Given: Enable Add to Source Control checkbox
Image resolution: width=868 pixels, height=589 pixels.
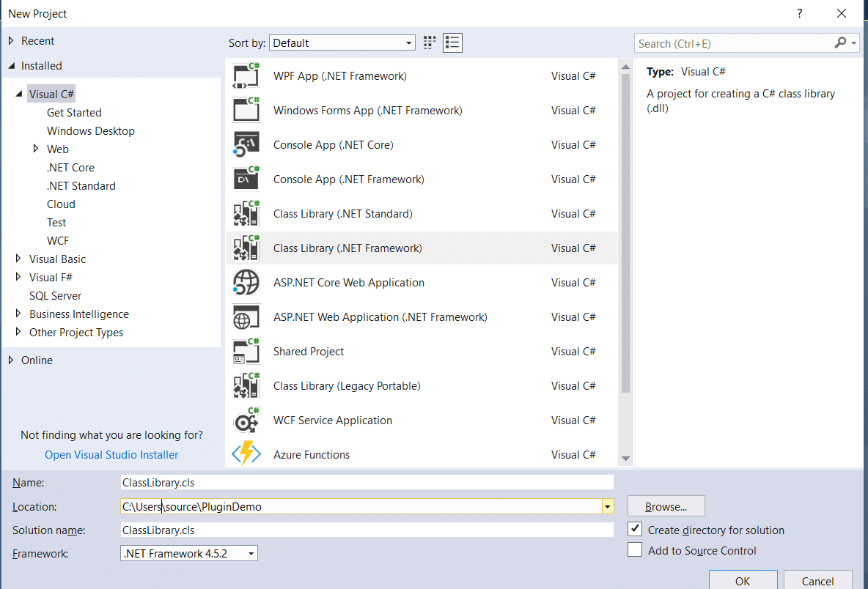Looking at the screenshot, I should tap(635, 549).
